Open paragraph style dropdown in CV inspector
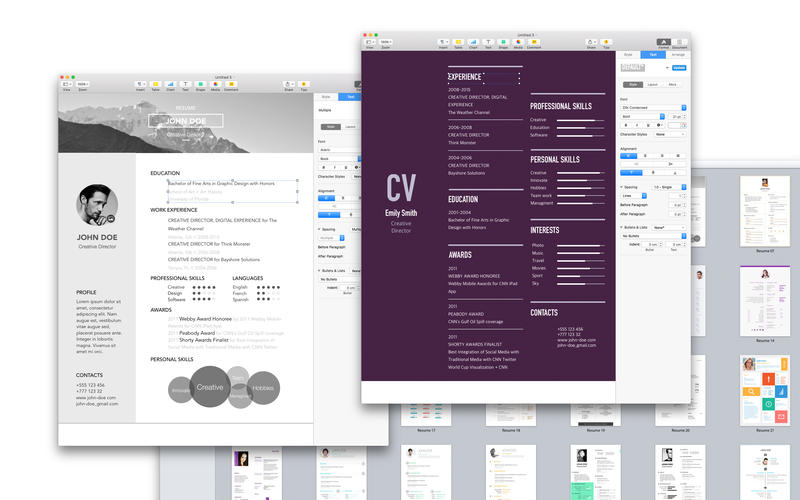This screenshot has width=800, height=500. click(667, 68)
